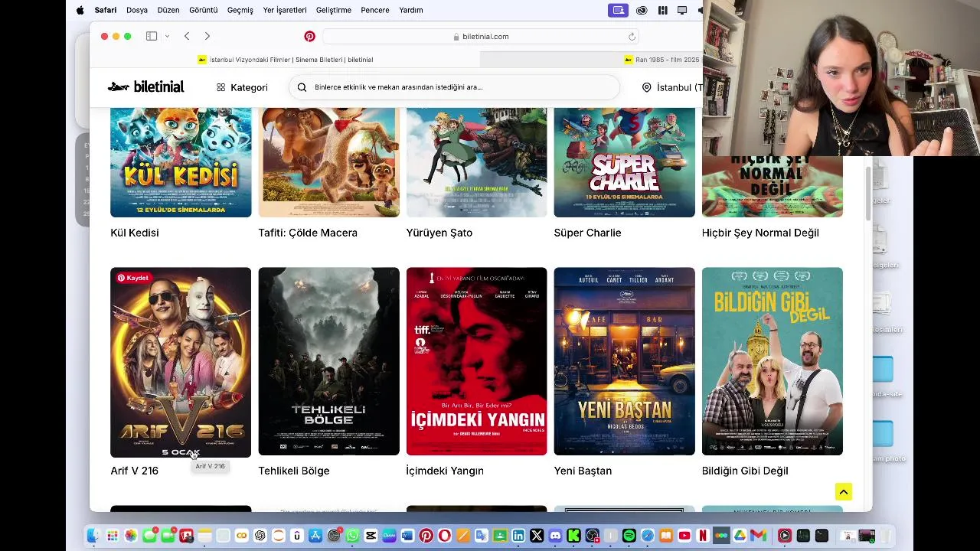Go back with the Safari back arrow
Viewport: 980px width, 551px height.
tap(187, 36)
